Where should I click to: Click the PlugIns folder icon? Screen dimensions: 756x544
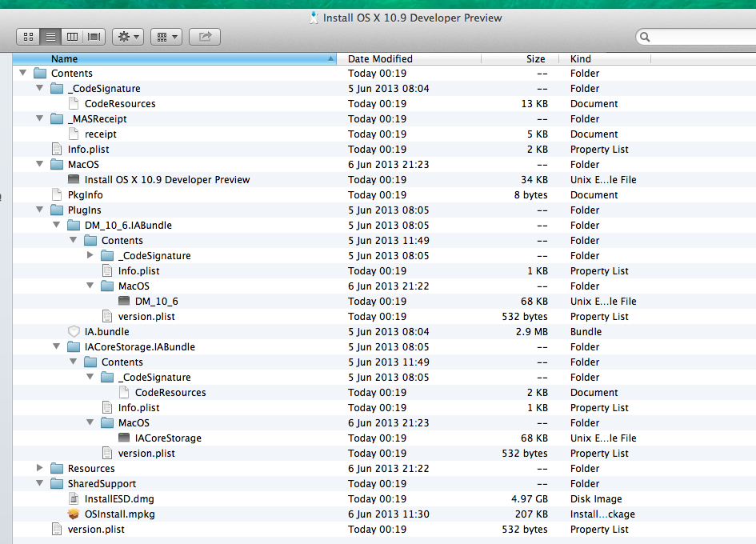(x=57, y=210)
